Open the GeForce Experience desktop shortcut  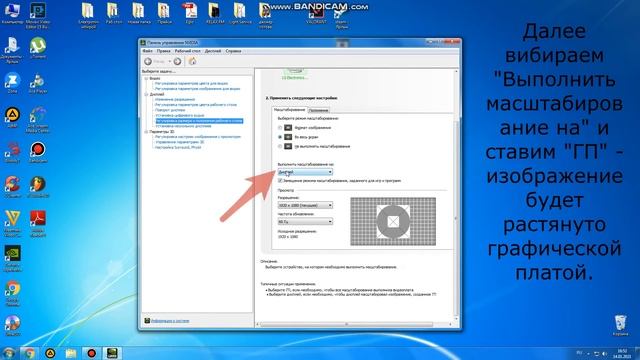click(x=12, y=259)
